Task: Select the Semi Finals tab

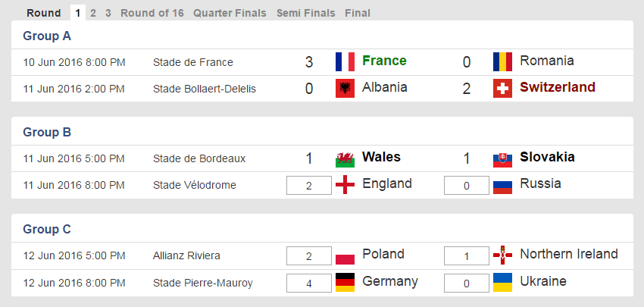Action: [x=305, y=13]
